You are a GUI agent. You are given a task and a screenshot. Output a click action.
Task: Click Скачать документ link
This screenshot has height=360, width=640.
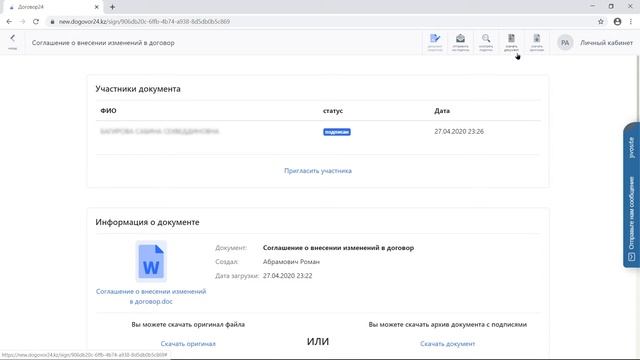point(447,344)
